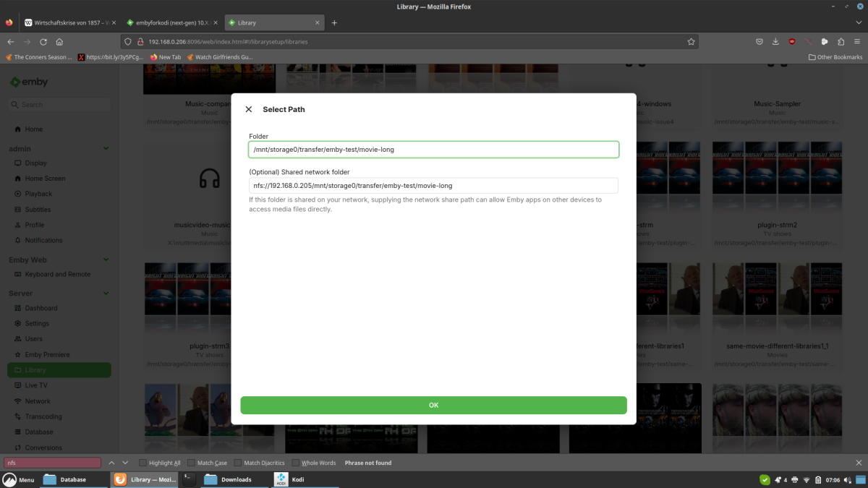Image resolution: width=868 pixels, height=488 pixels.
Task: Click the Folder path input field
Action: click(433, 150)
